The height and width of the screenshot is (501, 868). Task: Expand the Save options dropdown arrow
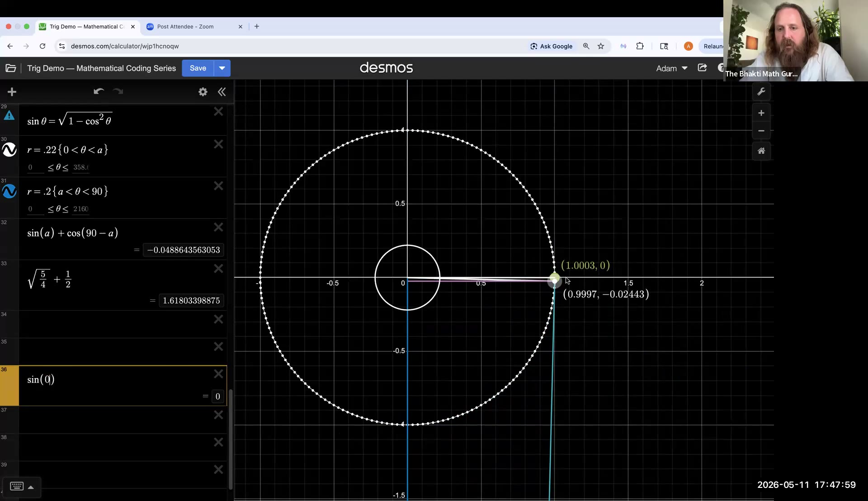222,68
